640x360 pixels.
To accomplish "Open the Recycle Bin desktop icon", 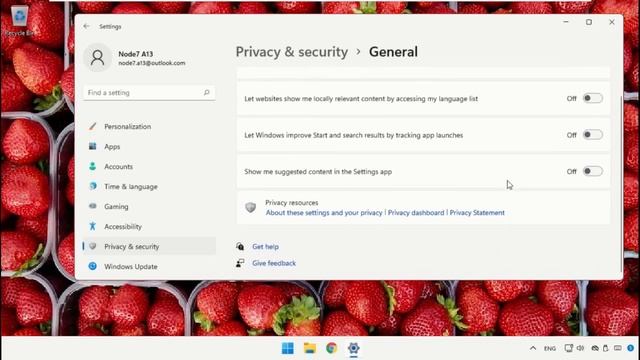I will 19,20.
